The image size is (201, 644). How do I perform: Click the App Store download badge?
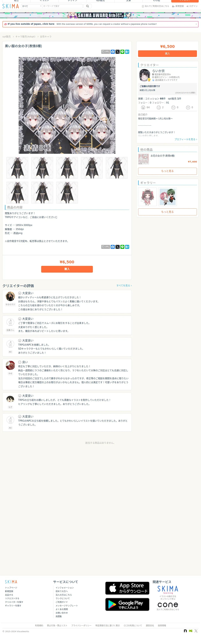[x=127, y=588]
